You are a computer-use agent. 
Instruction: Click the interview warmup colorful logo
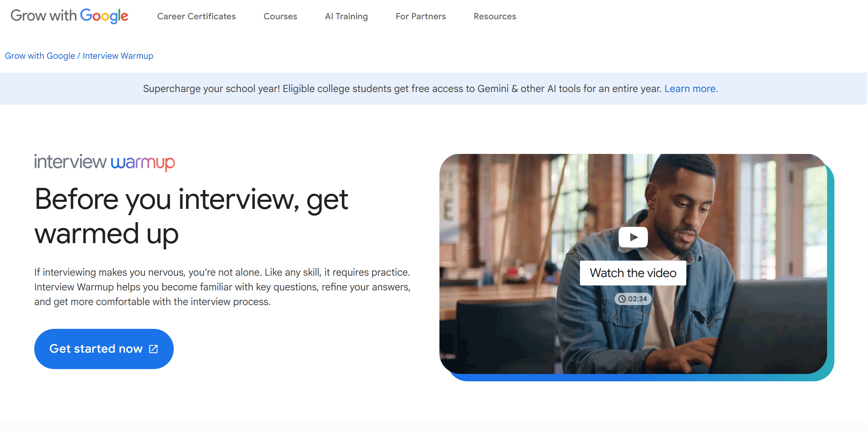(x=105, y=162)
